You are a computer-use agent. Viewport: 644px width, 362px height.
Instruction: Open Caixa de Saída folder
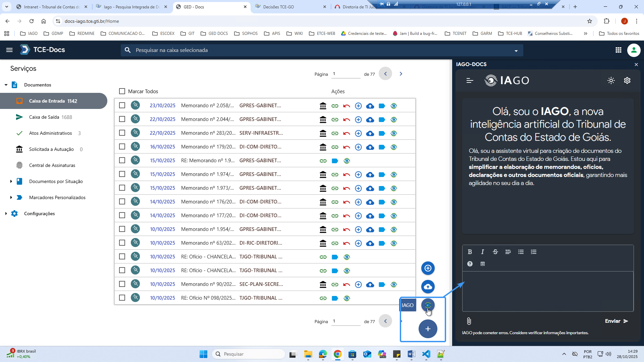pos(44,117)
